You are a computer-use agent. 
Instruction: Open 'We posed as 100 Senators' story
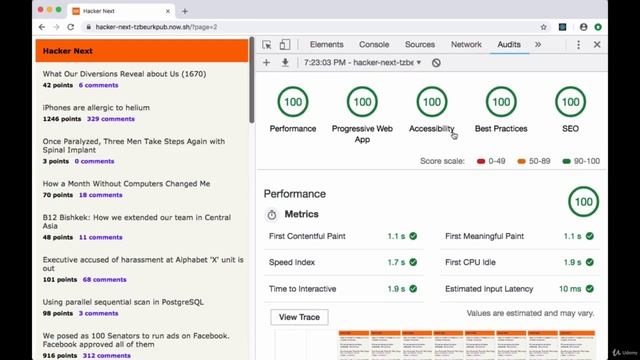136,340
